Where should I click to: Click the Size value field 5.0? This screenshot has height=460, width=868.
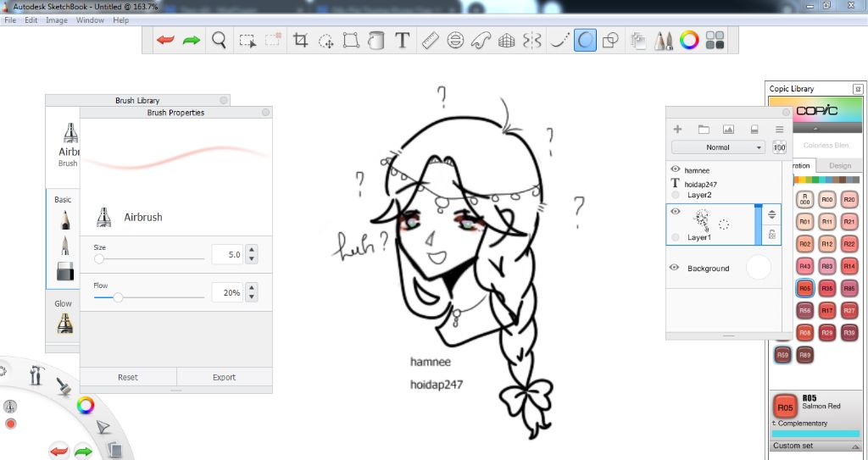pos(227,255)
